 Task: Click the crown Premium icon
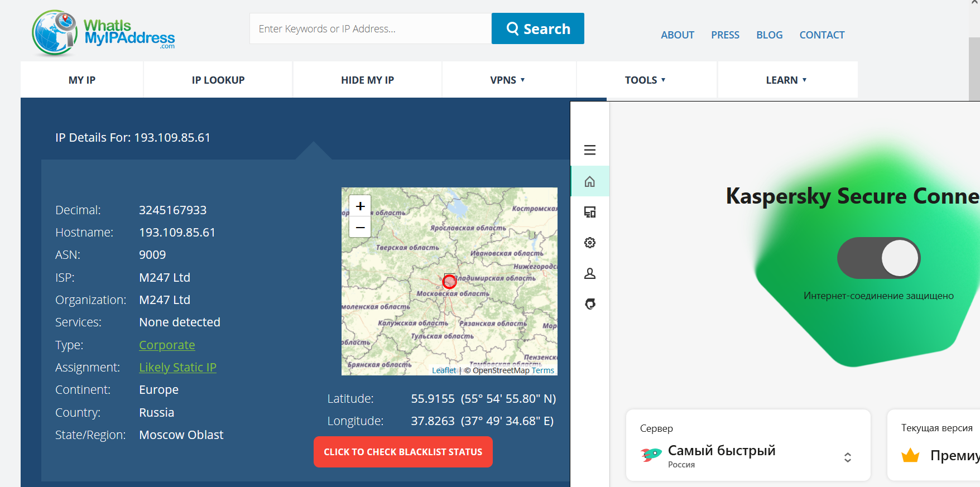910,455
